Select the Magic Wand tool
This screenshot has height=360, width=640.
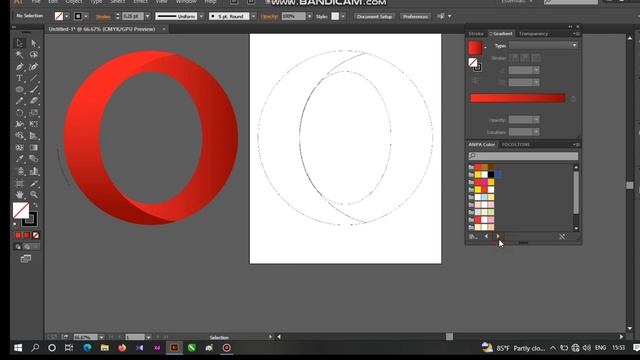pyautogui.click(x=19, y=55)
